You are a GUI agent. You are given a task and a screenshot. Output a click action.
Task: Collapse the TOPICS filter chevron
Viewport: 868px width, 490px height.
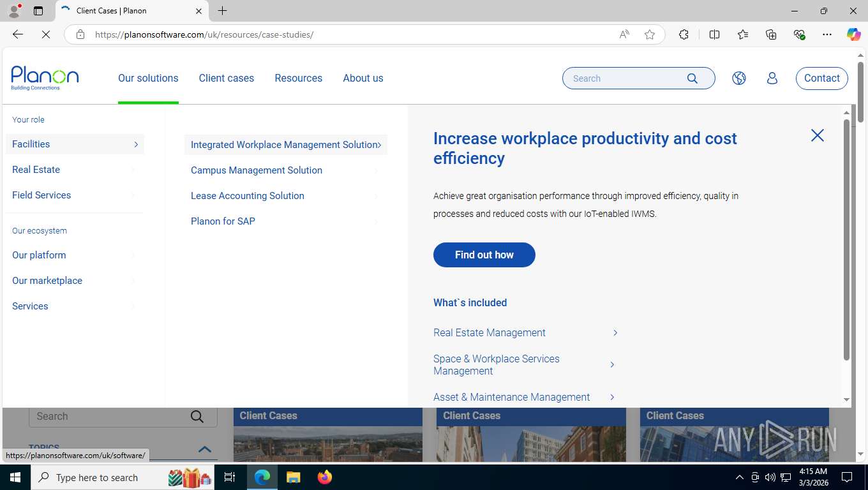205,449
